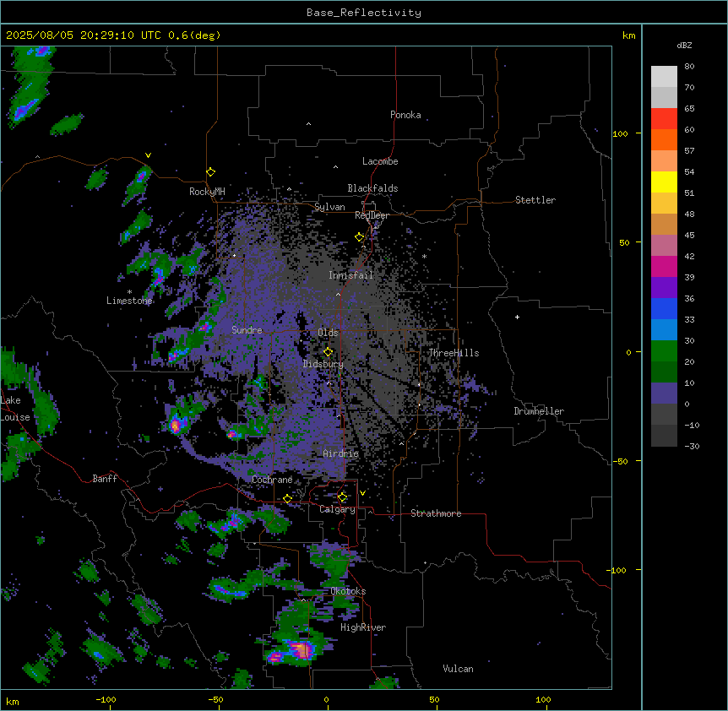Click the 100 tick on right km axis

click(620, 133)
